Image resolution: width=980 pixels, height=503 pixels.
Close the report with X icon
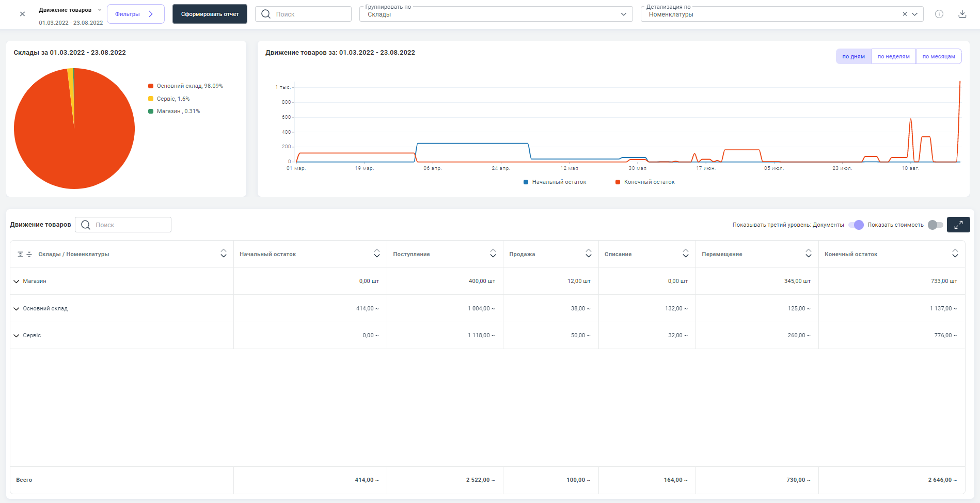click(x=22, y=14)
